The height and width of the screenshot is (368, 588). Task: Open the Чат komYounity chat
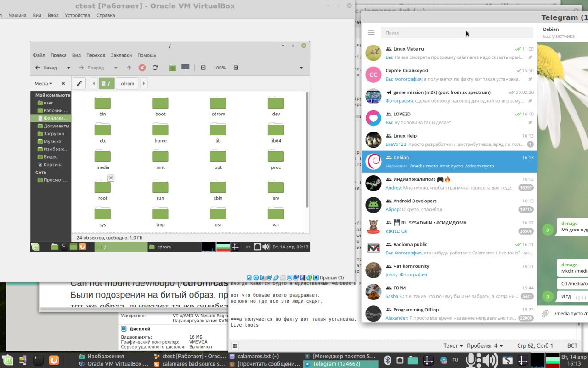(450, 270)
